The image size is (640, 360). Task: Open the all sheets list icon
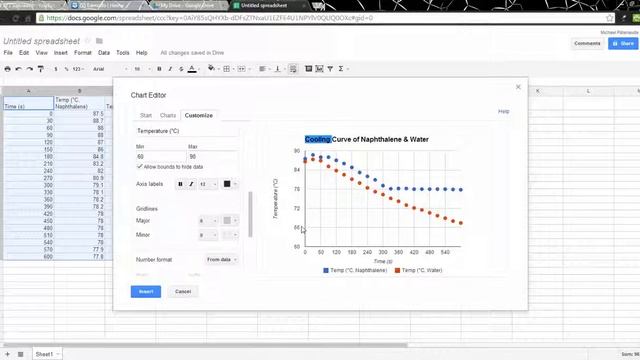click(x=20, y=354)
